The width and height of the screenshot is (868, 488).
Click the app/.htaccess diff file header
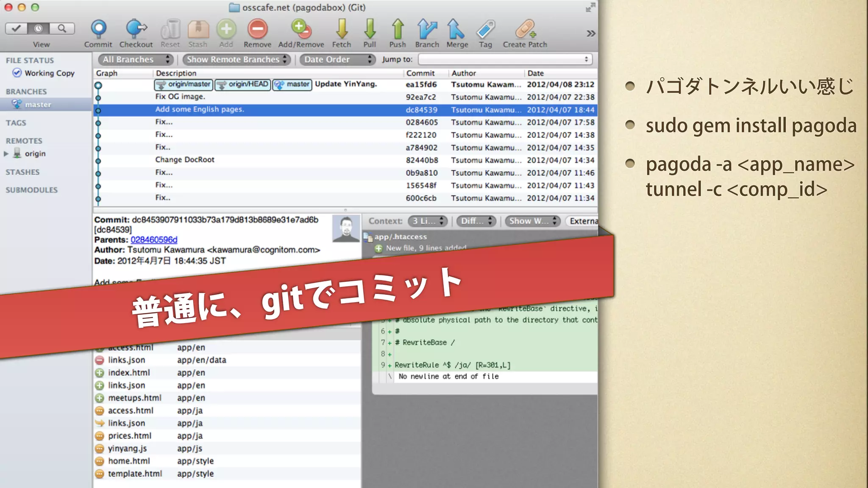pos(401,237)
